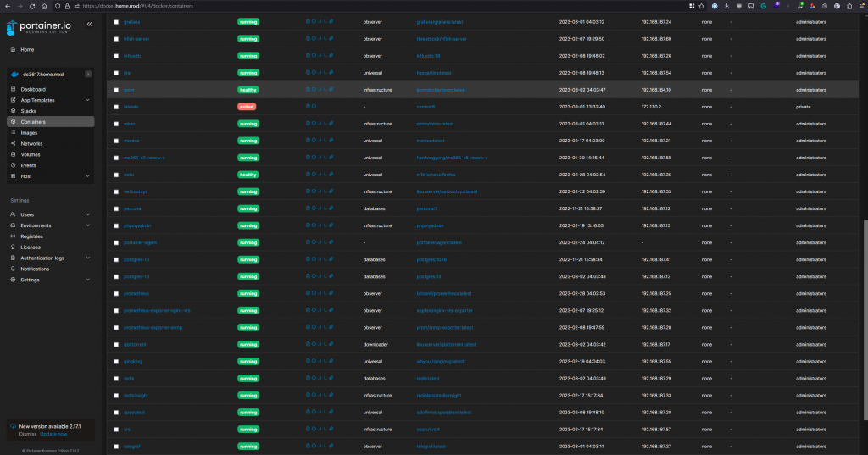Screen dimensions: 868x455
Task: Open the phpmyadmin container details
Action: pos(137,225)
